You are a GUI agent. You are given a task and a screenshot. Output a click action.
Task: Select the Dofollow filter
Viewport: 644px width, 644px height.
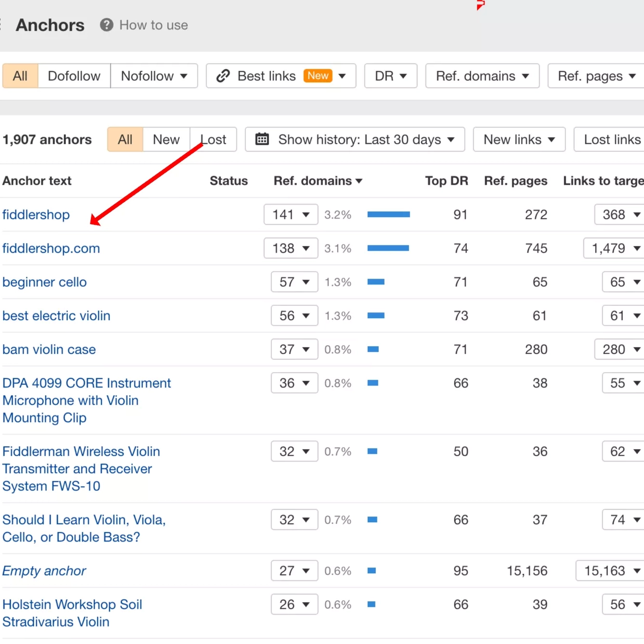[74, 76]
